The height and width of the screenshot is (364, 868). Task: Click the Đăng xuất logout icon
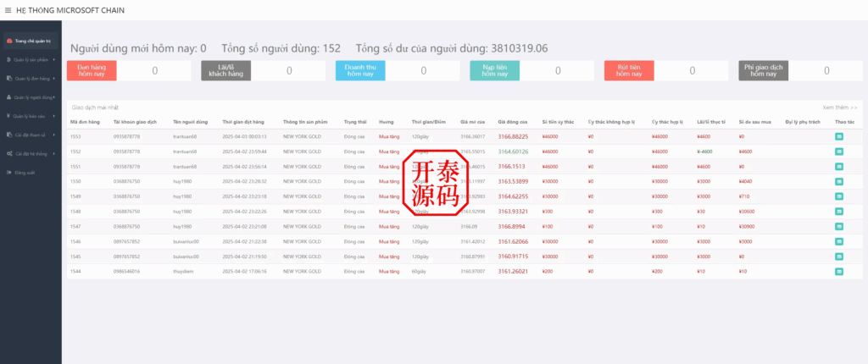[9, 173]
